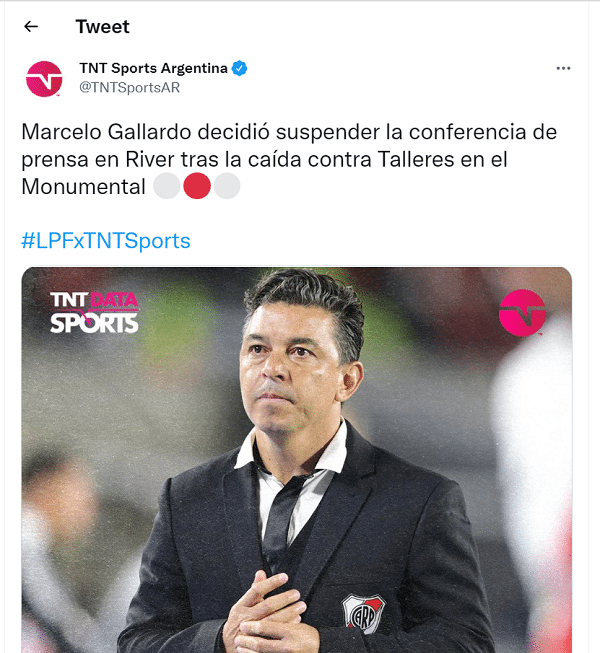Click the River Plate crest on jacket
Screen dimensions: 600x653
[363, 613]
